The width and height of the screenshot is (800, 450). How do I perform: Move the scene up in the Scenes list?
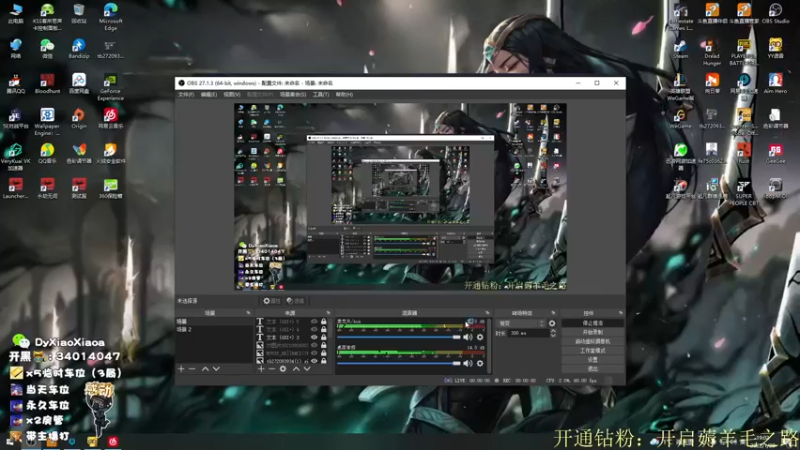click(205, 368)
